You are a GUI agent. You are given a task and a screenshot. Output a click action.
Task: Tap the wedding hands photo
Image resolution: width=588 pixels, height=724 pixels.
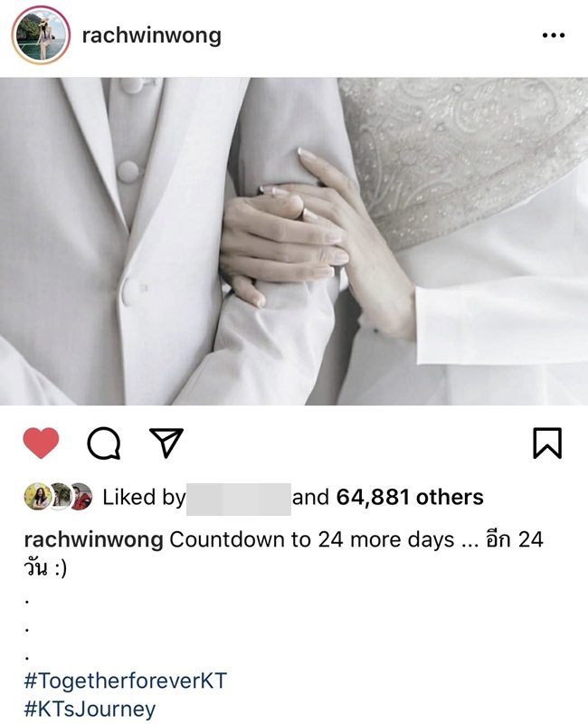[x=294, y=242]
